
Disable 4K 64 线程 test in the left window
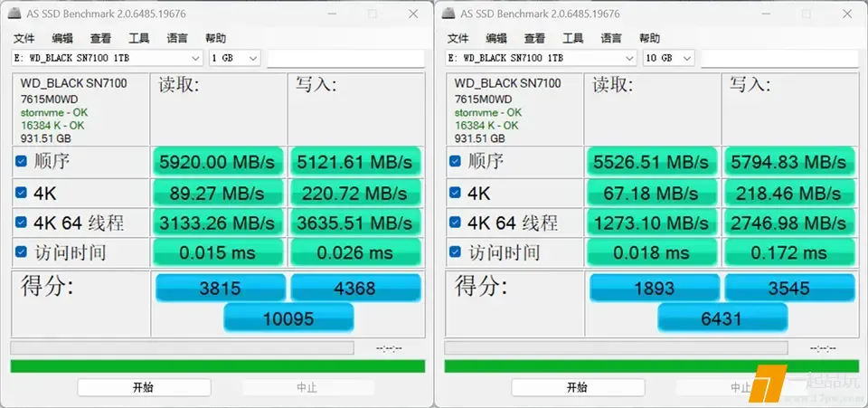coord(21,223)
